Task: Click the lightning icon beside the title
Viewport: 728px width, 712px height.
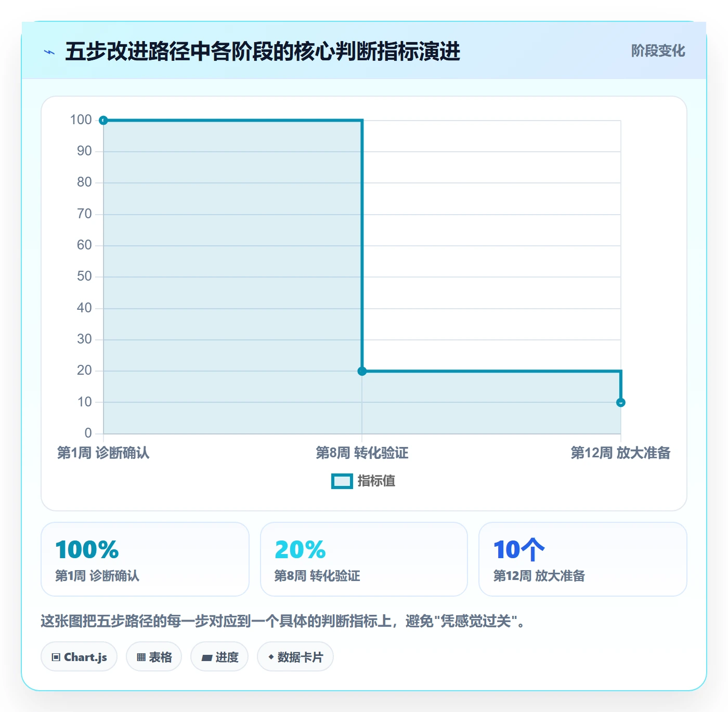Action: [49, 52]
